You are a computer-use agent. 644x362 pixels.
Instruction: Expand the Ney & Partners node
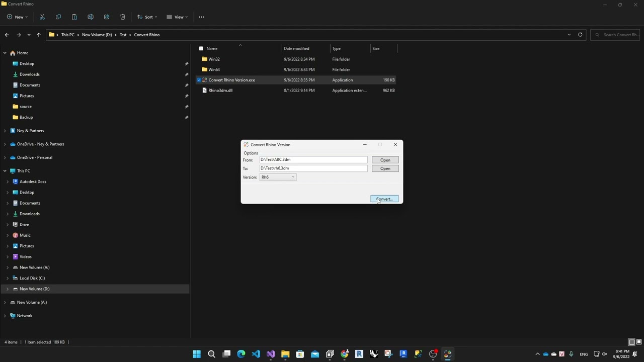5,131
